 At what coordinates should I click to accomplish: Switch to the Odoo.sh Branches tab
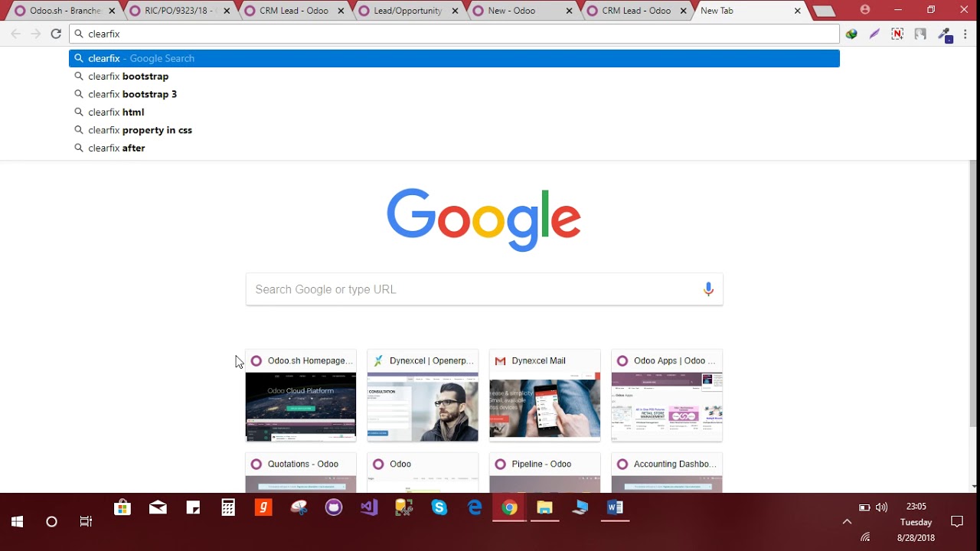pyautogui.click(x=64, y=11)
